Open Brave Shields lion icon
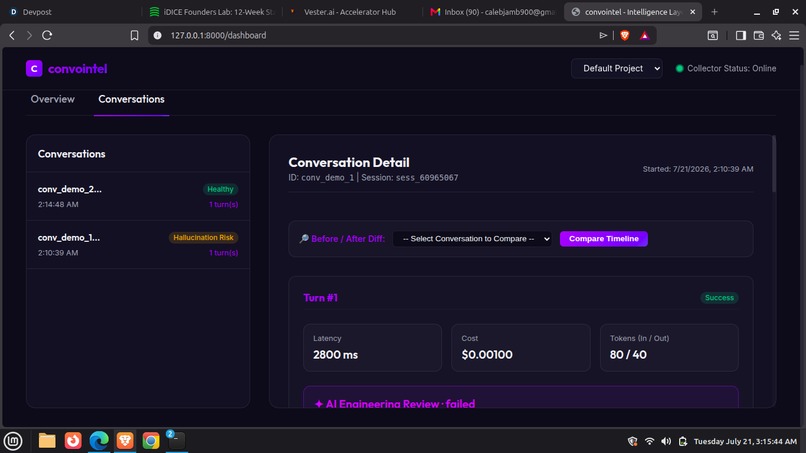The width and height of the screenshot is (806, 453). coord(625,35)
